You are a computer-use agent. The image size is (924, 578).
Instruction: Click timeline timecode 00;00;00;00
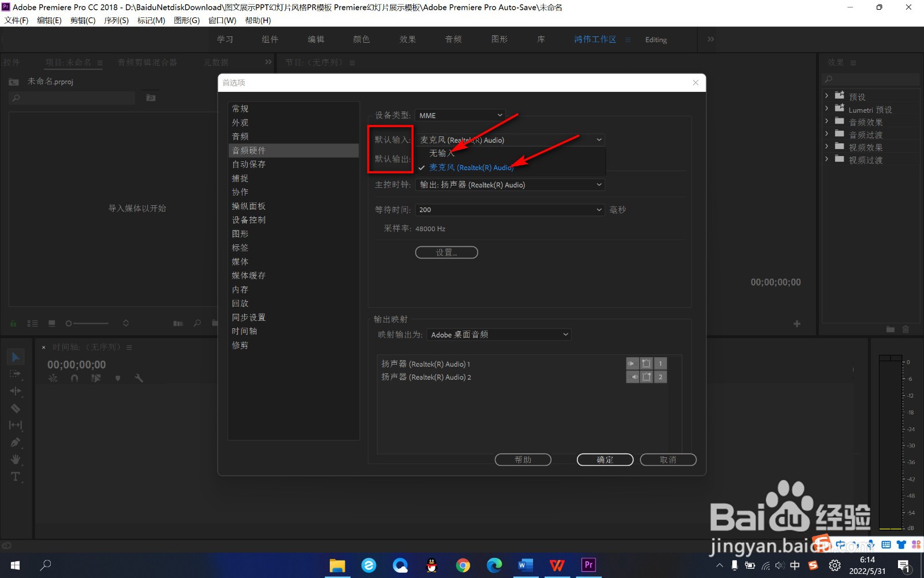click(77, 365)
